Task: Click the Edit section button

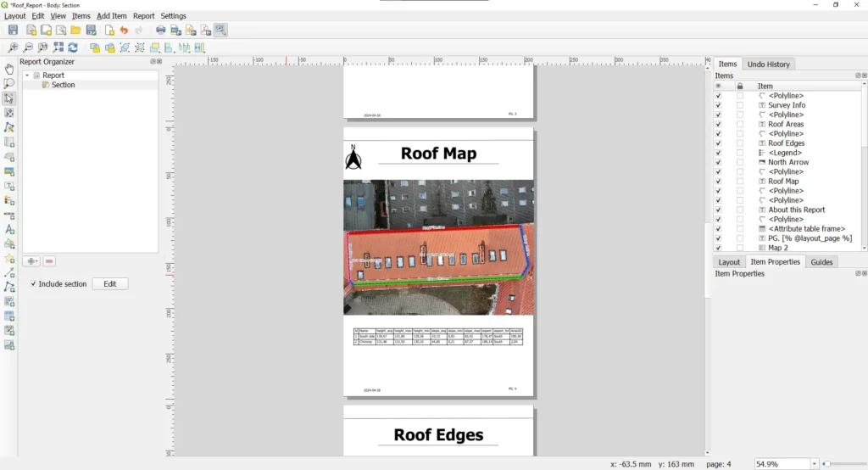Action: pos(109,283)
